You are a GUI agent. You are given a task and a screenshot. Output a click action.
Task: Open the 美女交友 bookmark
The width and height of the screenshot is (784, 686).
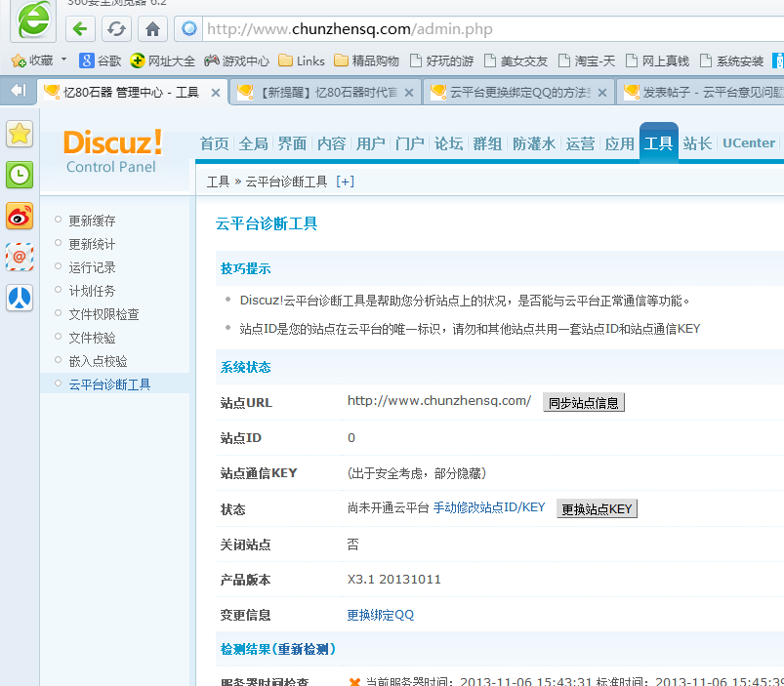point(516,61)
